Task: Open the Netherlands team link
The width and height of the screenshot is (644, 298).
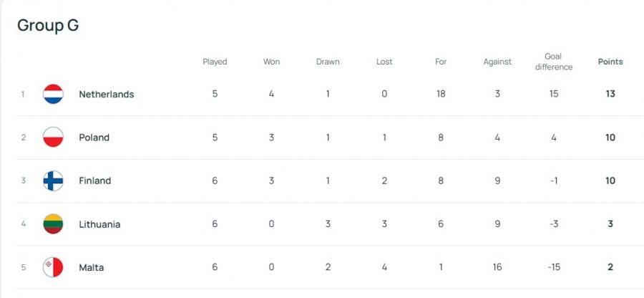Action: tap(106, 94)
